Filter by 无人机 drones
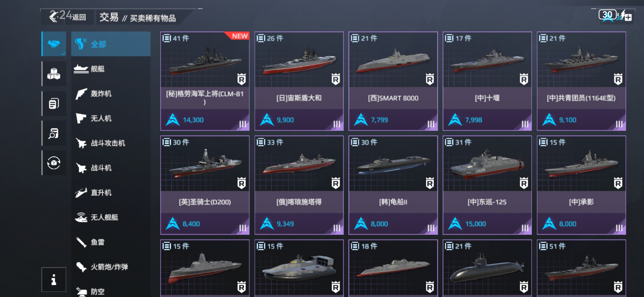644x297 pixels. point(111,118)
